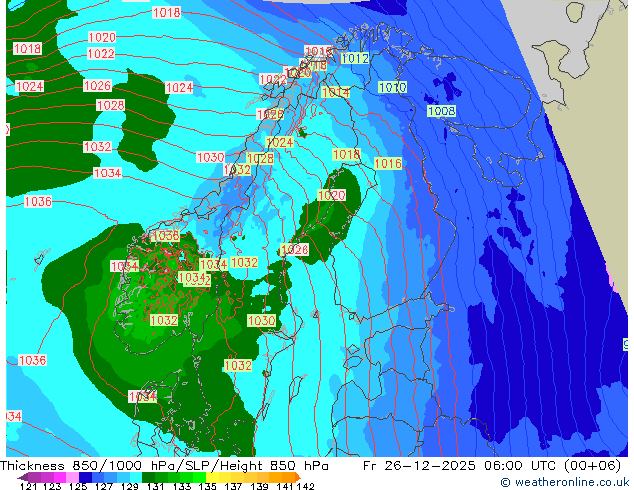Click legend value 133

[x=182, y=486]
